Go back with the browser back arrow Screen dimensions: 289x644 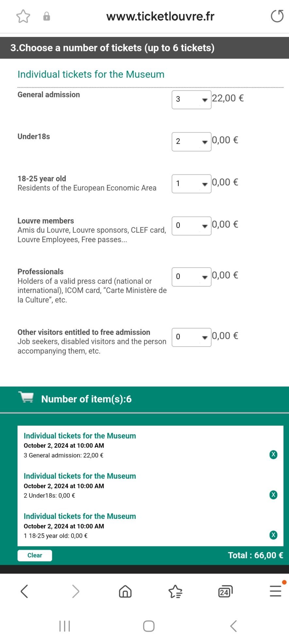click(x=25, y=591)
